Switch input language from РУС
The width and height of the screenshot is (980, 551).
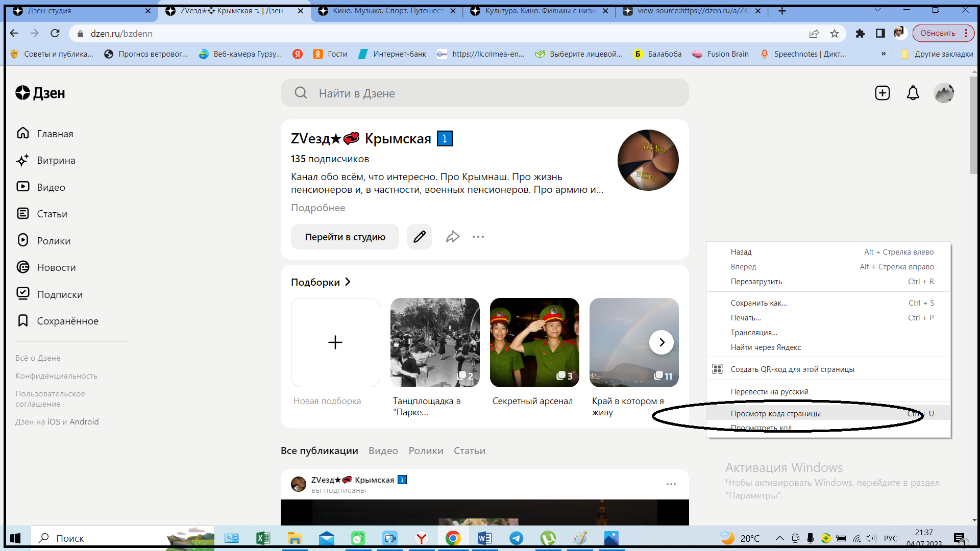pos(891,538)
